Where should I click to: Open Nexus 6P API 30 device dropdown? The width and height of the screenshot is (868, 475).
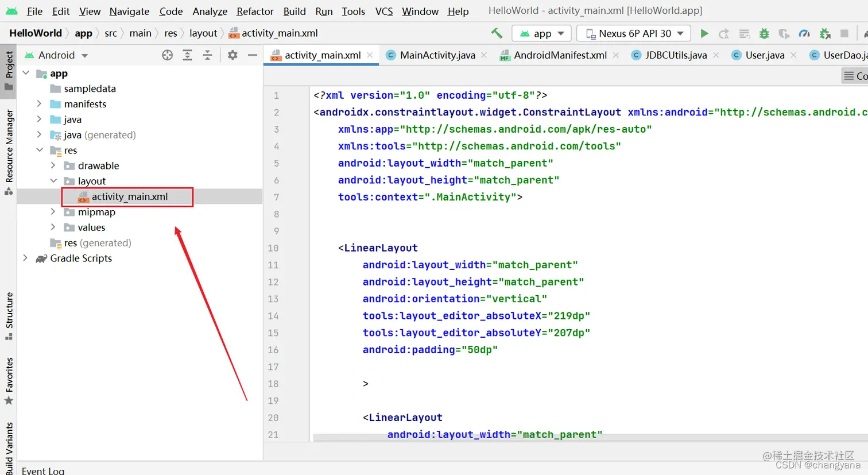tap(634, 33)
